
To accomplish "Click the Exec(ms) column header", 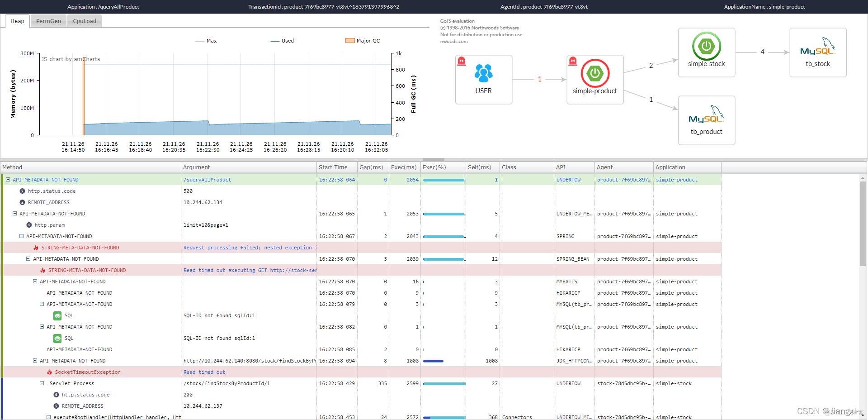I will point(405,167).
